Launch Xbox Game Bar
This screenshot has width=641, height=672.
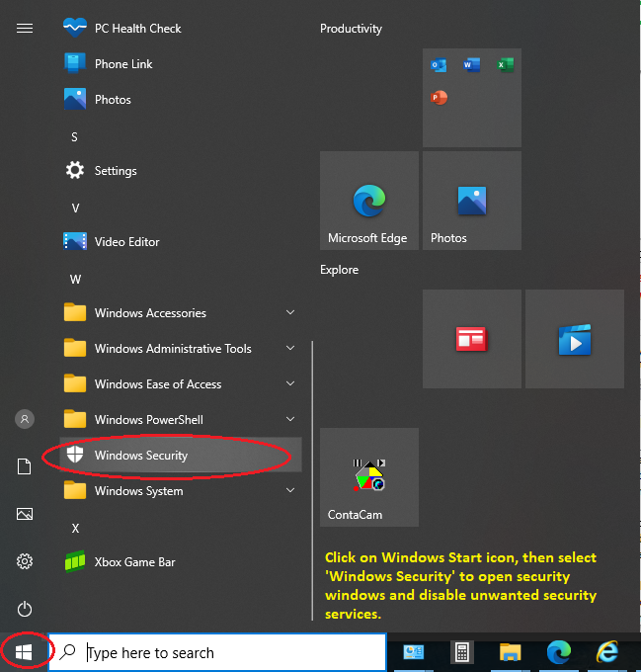point(181,562)
